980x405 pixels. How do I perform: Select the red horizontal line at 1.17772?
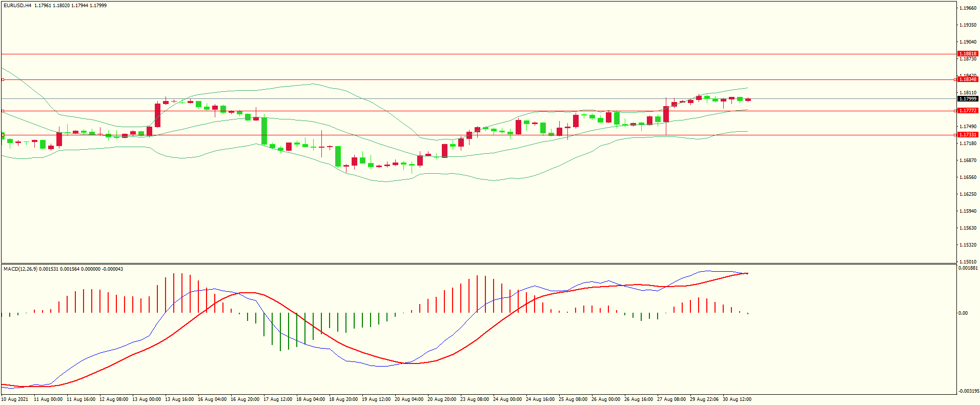click(x=479, y=111)
